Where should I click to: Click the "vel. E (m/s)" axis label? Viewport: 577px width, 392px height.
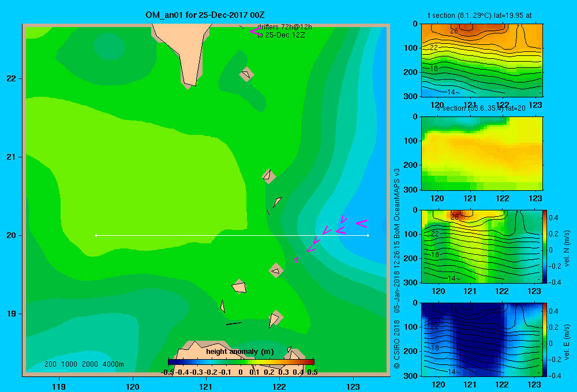[567, 342]
